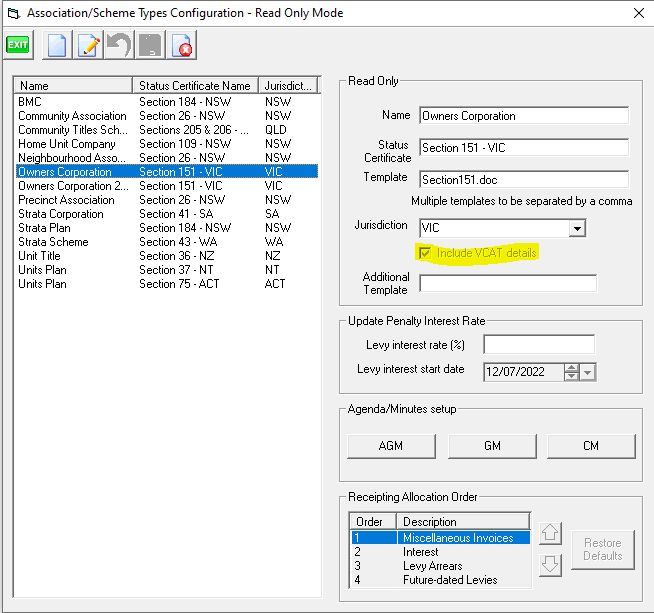
Task: Select the Community Association row
Action: (x=167, y=116)
